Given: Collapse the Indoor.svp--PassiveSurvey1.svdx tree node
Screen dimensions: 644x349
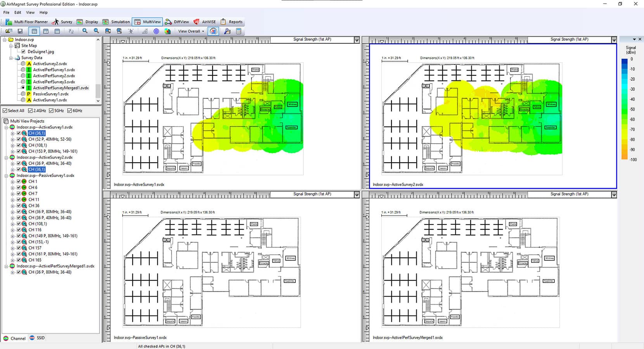Looking at the screenshot, I should coord(6,175).
